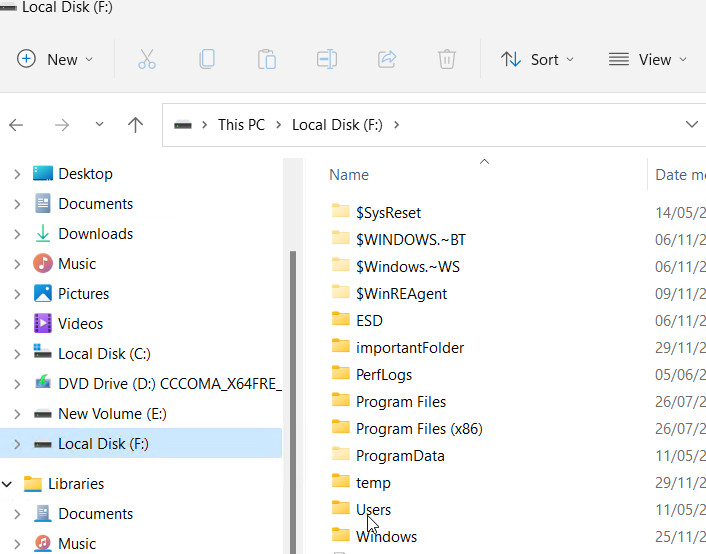Image resolution: width=706 pixels, height=554 pixels.
Task: Click the Rename icon in toolbar
Action: [x=327, y=59]
